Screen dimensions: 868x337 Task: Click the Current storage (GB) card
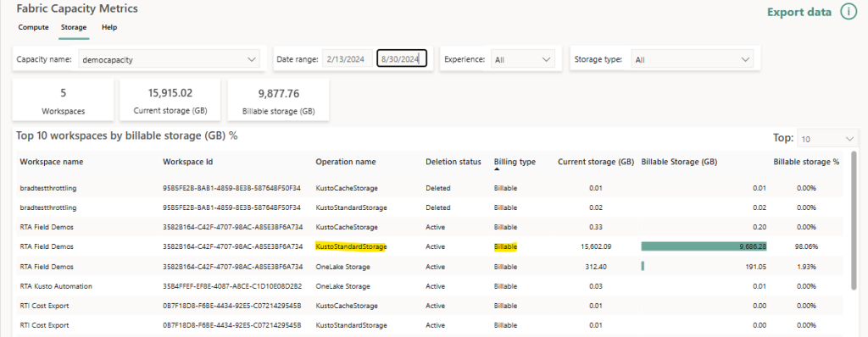pyautogui.click(x=170, y=100)
